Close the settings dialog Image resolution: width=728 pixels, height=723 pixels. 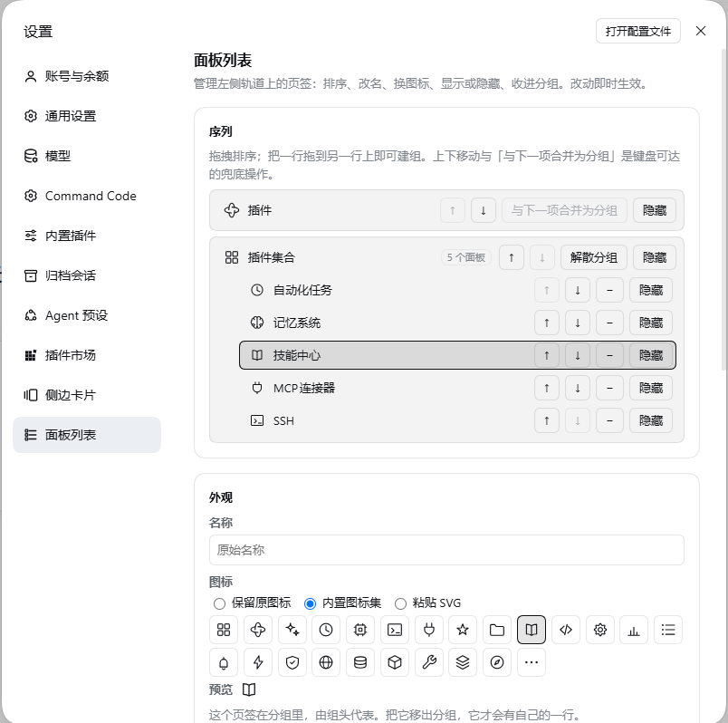pyautogui.click(x=701, y=31)
